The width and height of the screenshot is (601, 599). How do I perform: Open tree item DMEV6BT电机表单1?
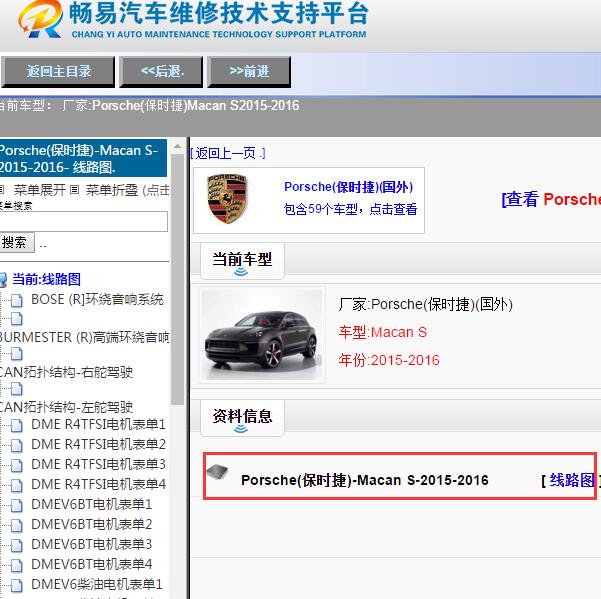(92, 505)
